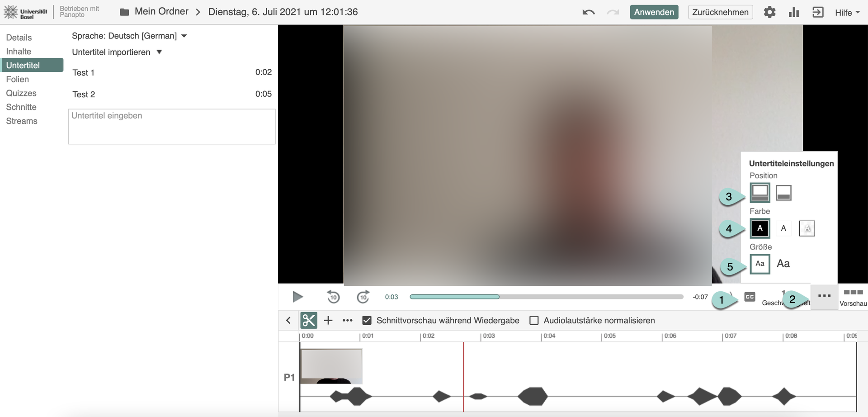Viewport: 868px width, 417px height.
Task: Click the play button in the player
Action: coord(297,297)
